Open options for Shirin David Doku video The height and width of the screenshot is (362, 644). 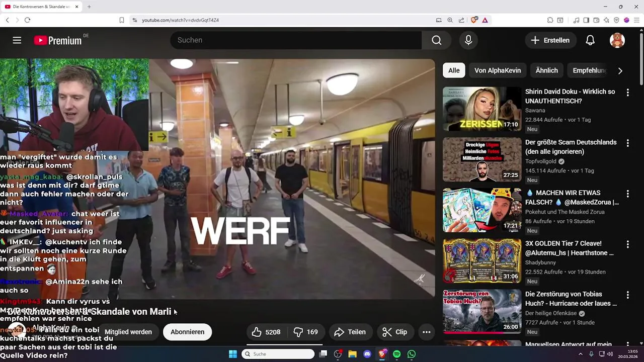tap(627, 93)
